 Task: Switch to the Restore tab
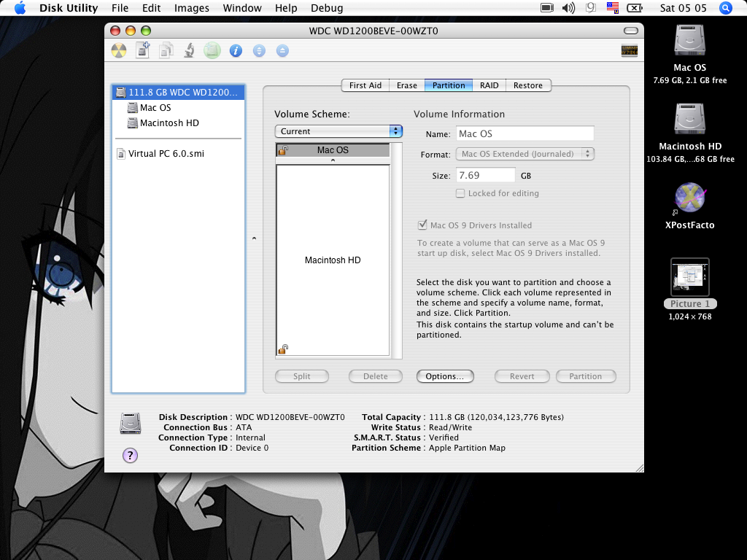tap(528, 85)
